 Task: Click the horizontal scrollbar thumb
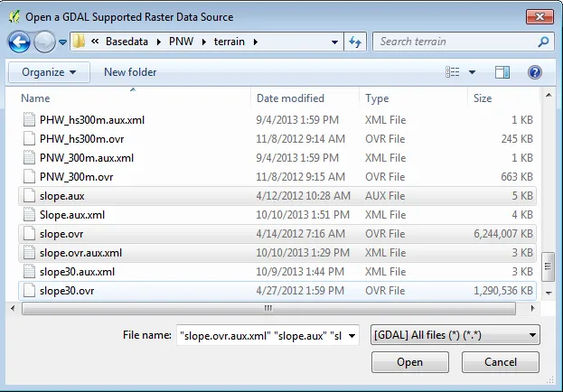267,308
